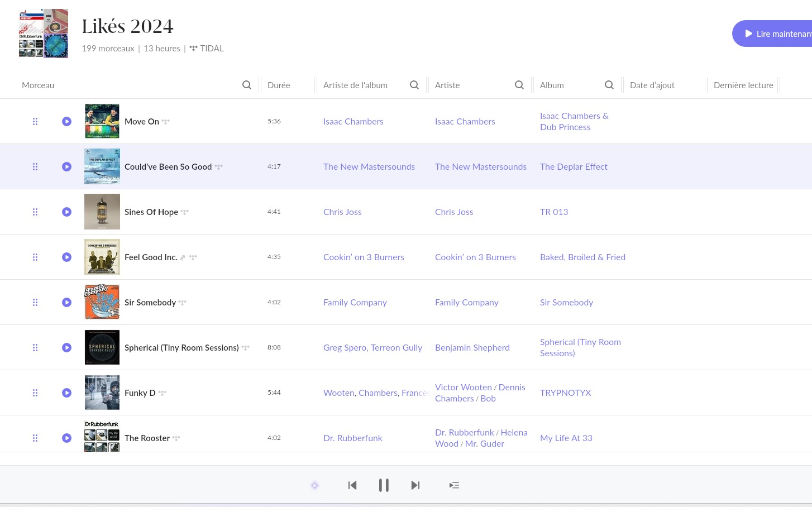Open the album link TR 013

(554, 212)
